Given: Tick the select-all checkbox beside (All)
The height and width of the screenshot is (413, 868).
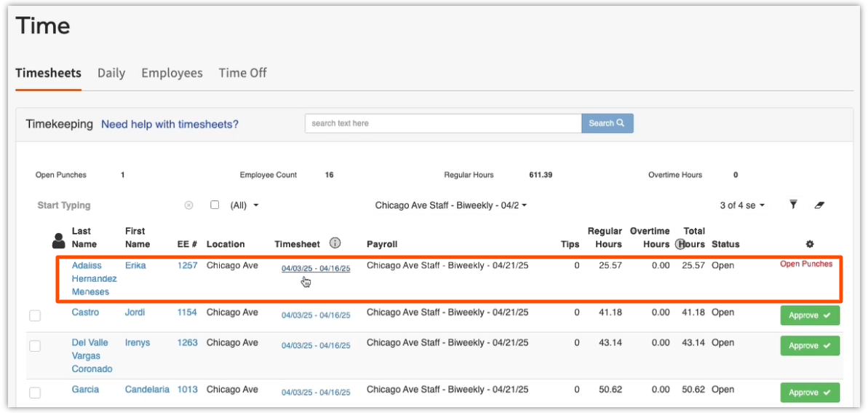Looking at the screenshot, I should click(x=215, y=205).
